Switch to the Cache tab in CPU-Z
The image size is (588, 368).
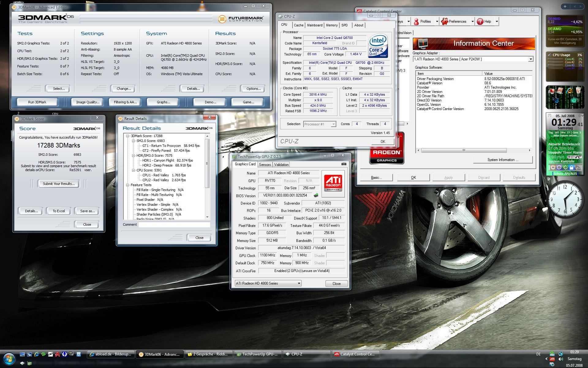(299, 25)
